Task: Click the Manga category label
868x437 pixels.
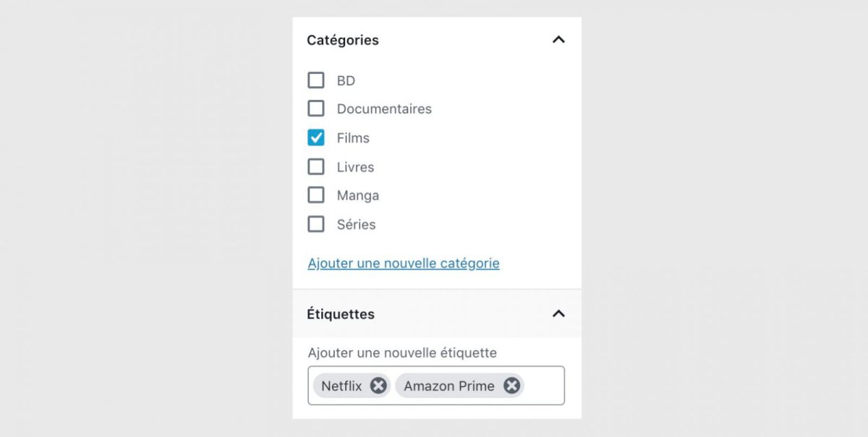Action: click(x=358, y=195)
